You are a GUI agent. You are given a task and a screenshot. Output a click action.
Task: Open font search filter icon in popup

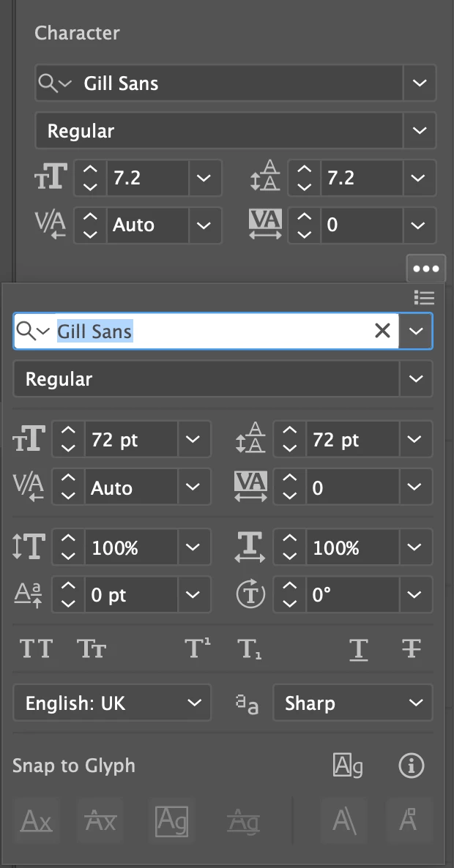tap(33, 331)
